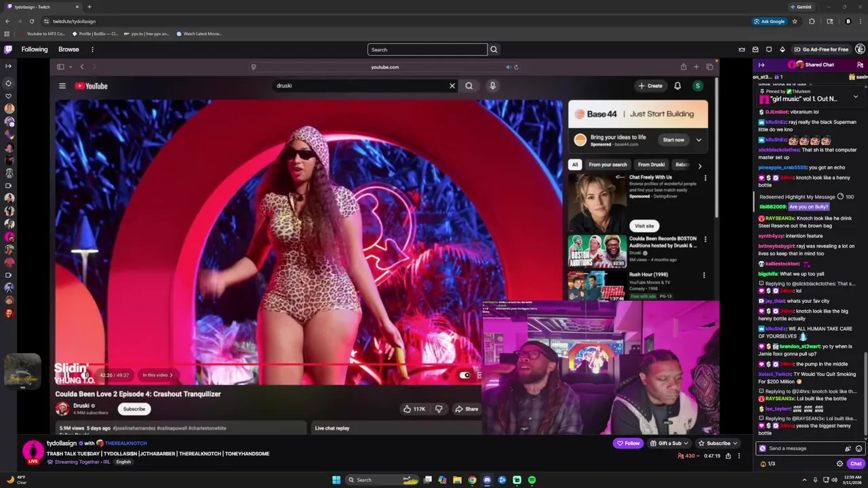Open a new browser tab

pos(89,7)
